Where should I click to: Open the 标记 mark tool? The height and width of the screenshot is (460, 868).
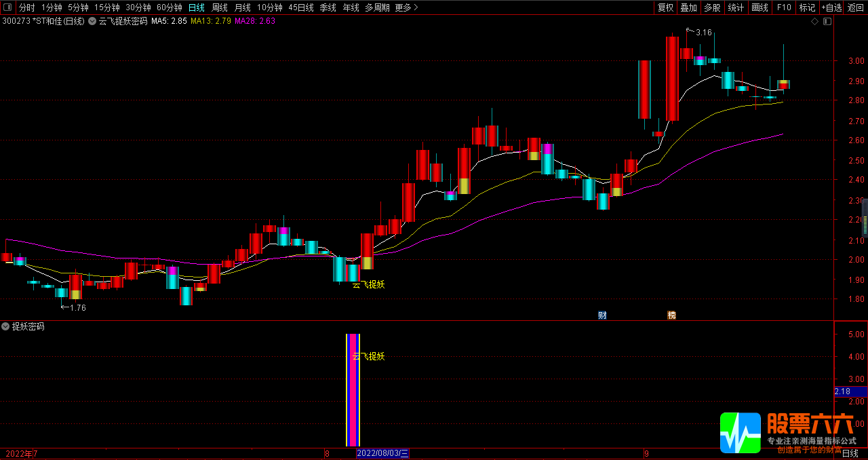coord(807,7)
